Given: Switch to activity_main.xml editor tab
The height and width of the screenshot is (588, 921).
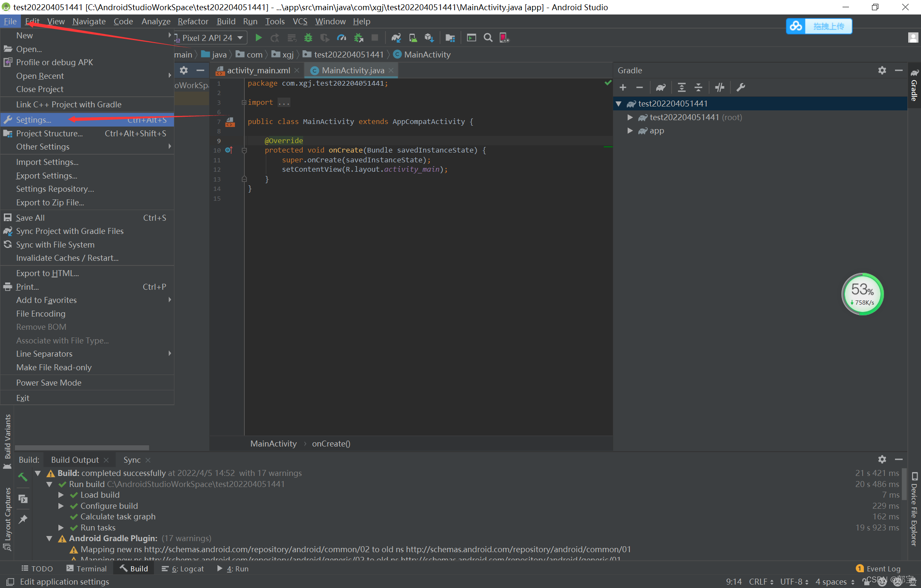Looking at the screenshot, I should pos(258,70).
